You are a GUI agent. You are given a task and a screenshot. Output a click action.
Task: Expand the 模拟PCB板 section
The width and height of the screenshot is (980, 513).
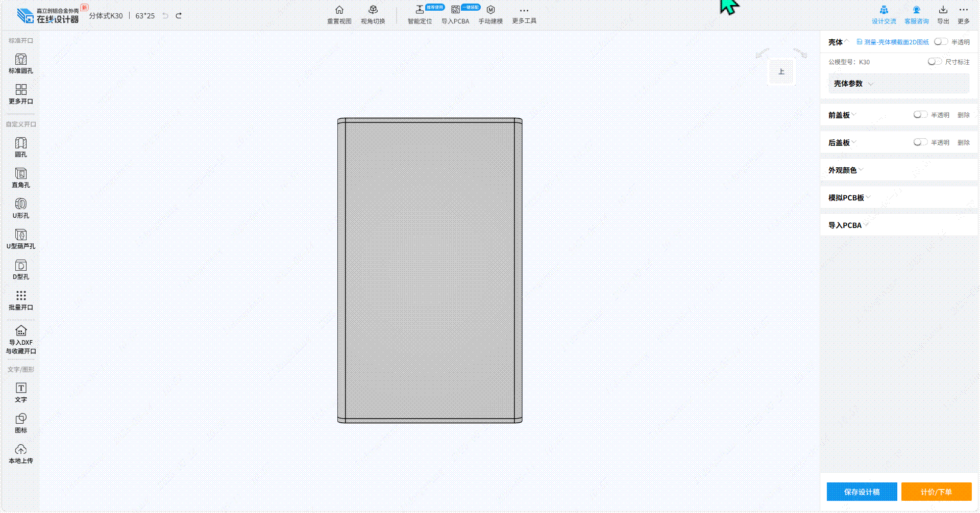coord(849,198)
